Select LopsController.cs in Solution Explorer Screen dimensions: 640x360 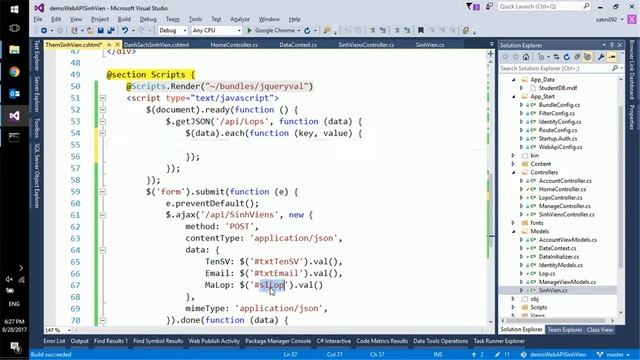[x=560, y=198]
